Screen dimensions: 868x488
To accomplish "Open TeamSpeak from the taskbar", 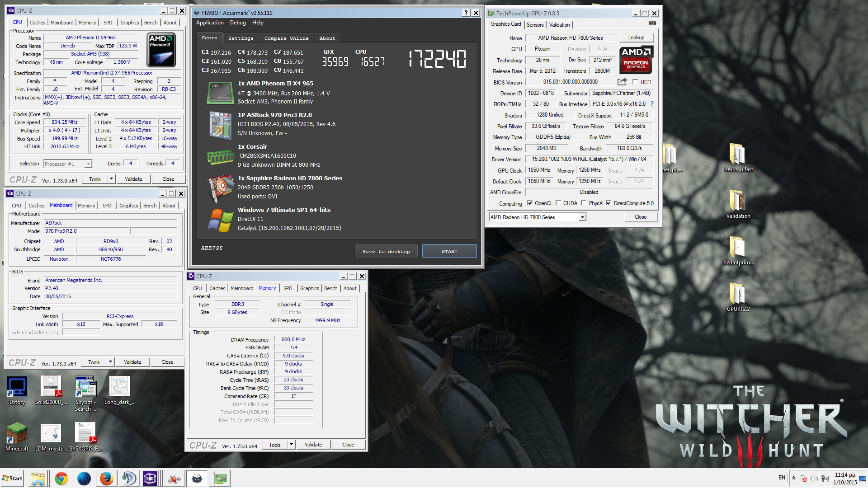I will 129,479.
